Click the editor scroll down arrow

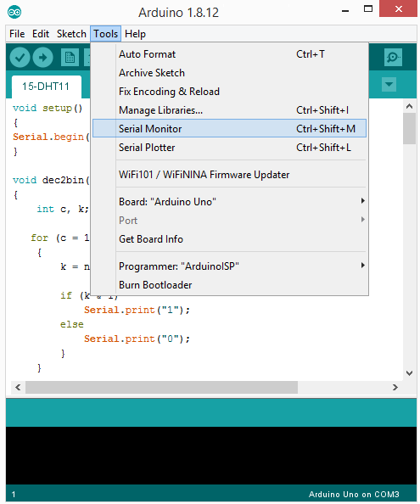409,372
